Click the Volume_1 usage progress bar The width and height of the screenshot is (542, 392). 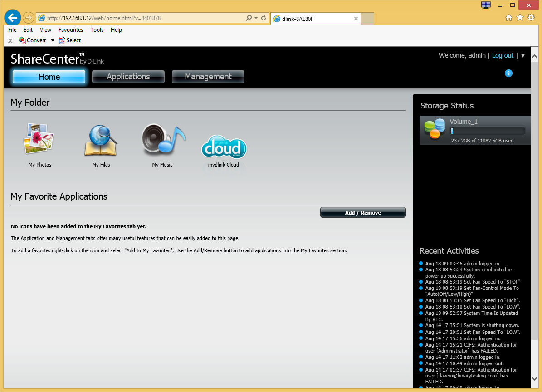pyautogui.click(x=488, y=131)
